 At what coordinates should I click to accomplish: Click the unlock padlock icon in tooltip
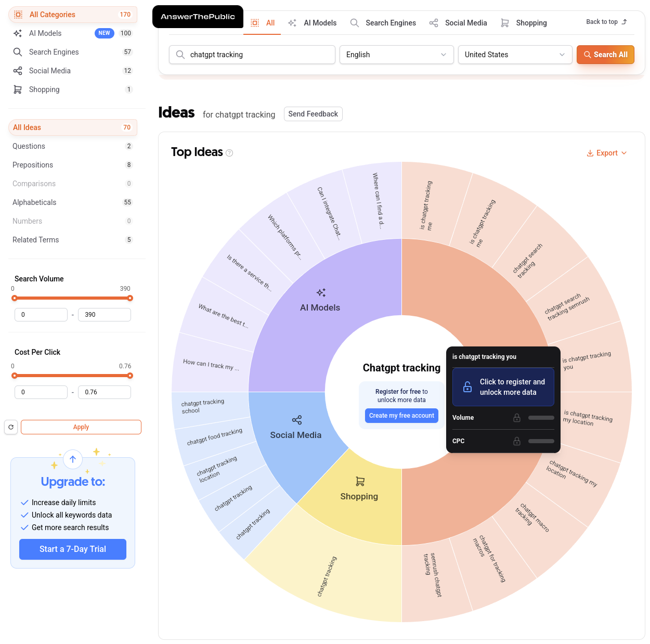point(467,387)
